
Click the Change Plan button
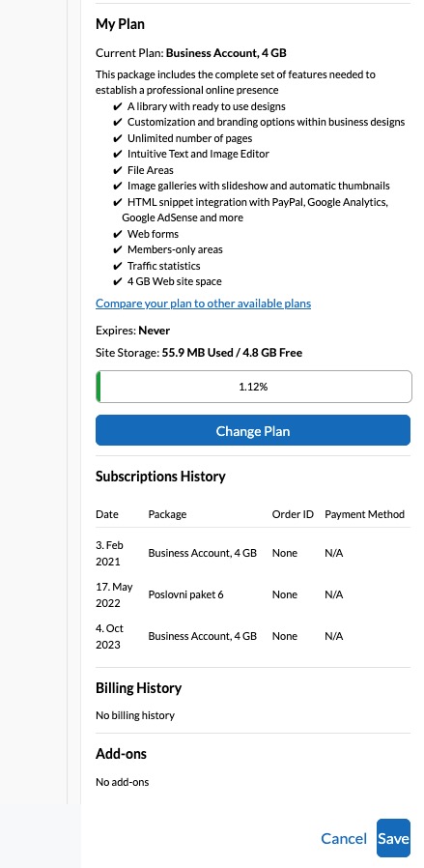tap(253, 431)
